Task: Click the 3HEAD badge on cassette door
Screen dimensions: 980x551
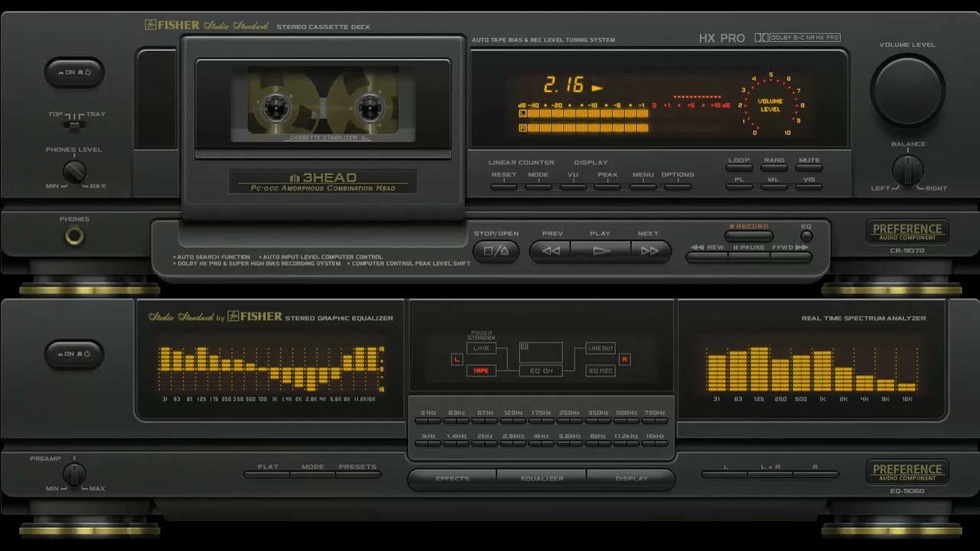Action: 323,181
